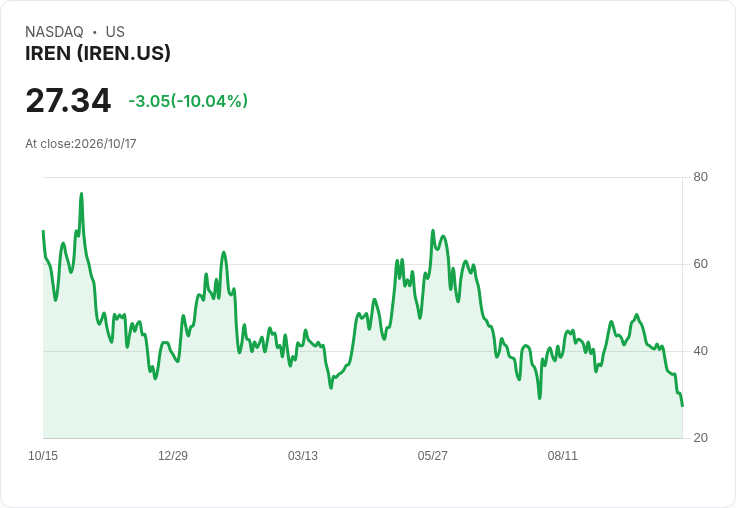
Task: Click the 03/13 date axis label
Action: pyautogui.click(x=303, y=456)
